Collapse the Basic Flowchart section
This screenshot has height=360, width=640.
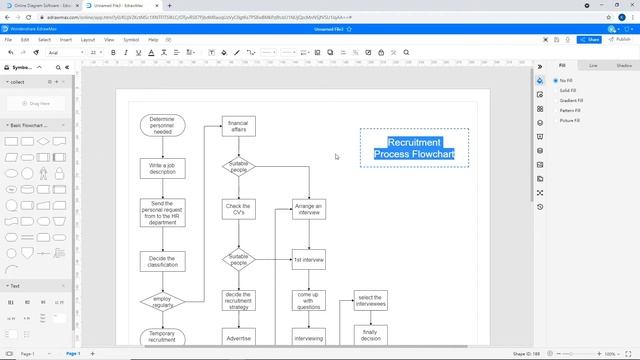[x=7, y=125]
